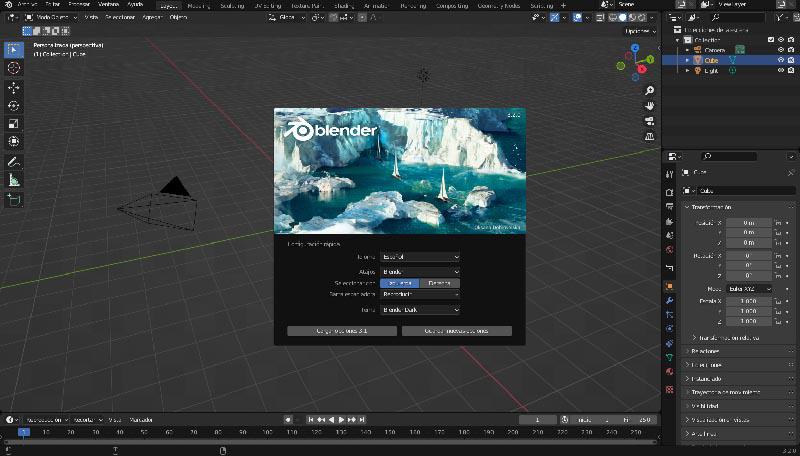This screenshot has width=800, height=456.
Task: Toggle viewport overlays button
Action: (x=578, y=17)
